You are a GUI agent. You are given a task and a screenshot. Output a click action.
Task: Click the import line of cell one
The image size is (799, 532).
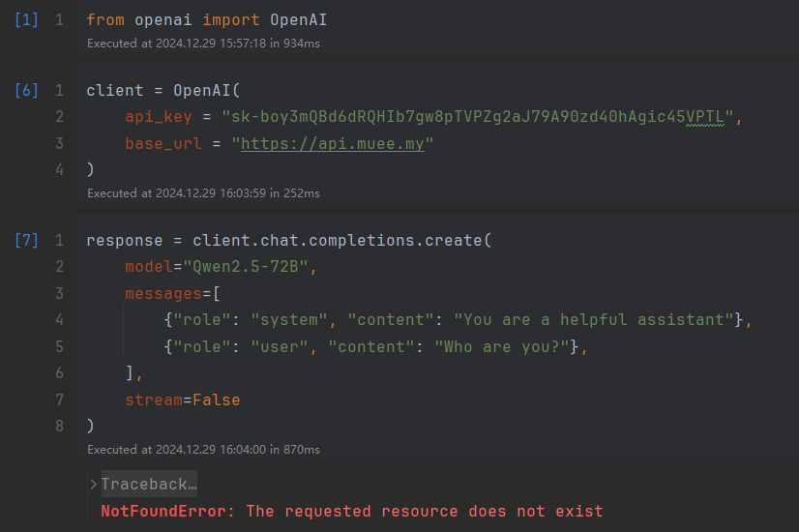click(206, 20)
